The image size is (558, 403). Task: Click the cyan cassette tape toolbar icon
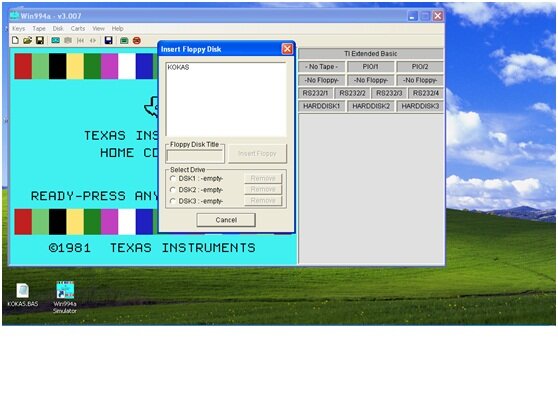click(56, 40)
